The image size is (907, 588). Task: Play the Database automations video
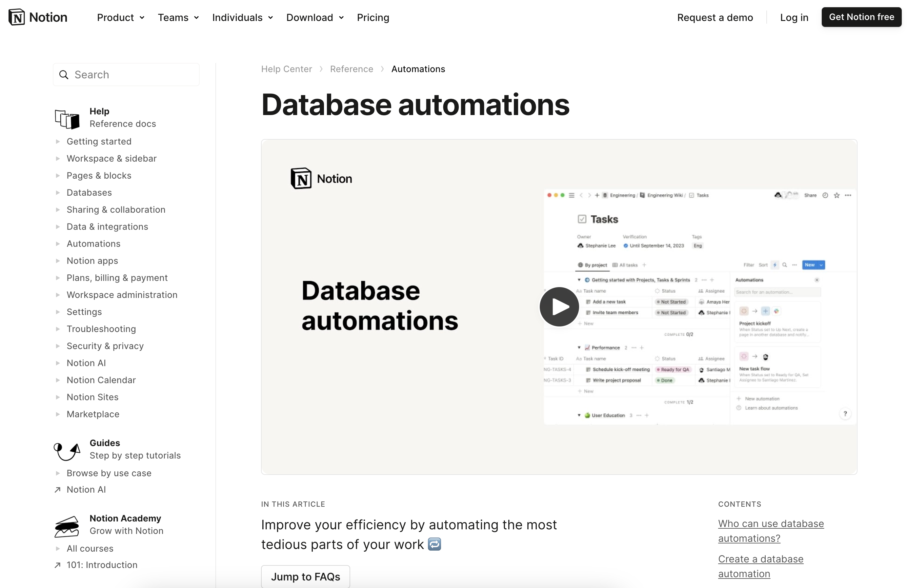559,306
